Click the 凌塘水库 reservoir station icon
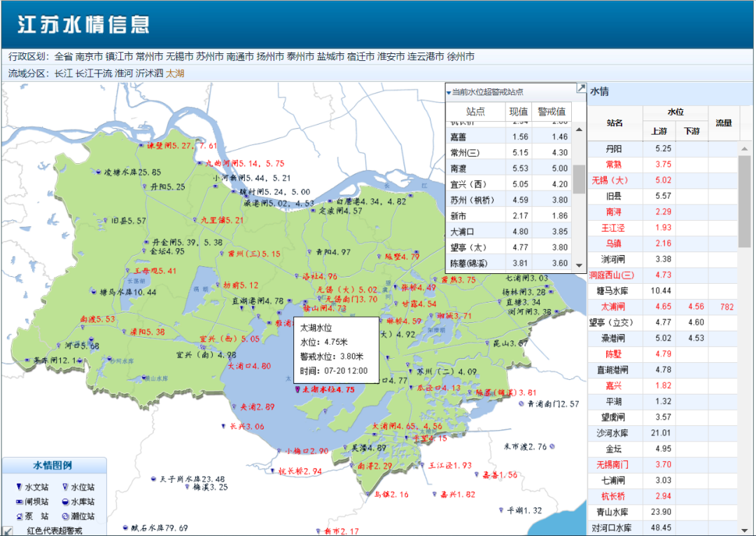 pos(98,172)
